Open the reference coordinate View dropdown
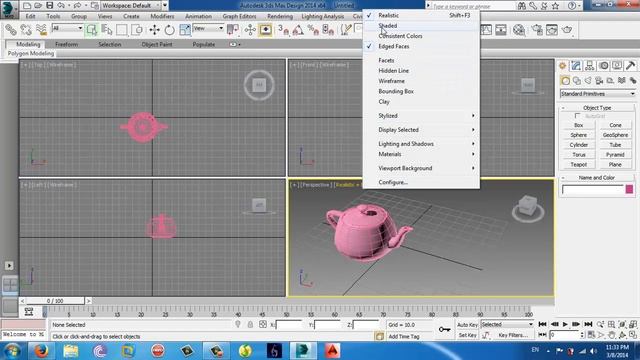The width and height of the screenshot is (640, 360). pyautogui.click(x=208, y=28)
